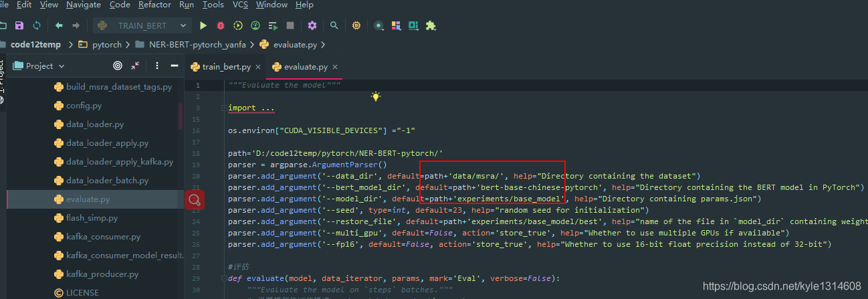Click the Search Everywhere magnifier icon

click(x=334, y=25)
